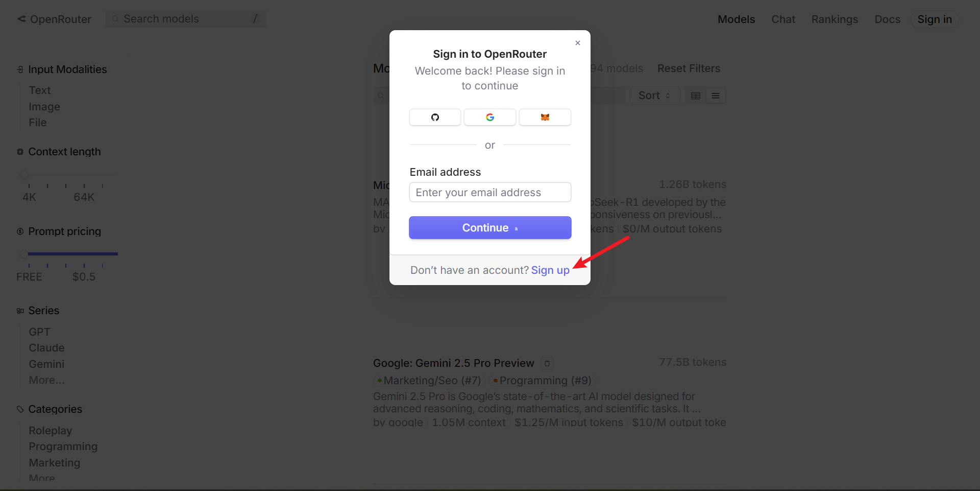Collapse the Input Modalities section

pos(62,69)
